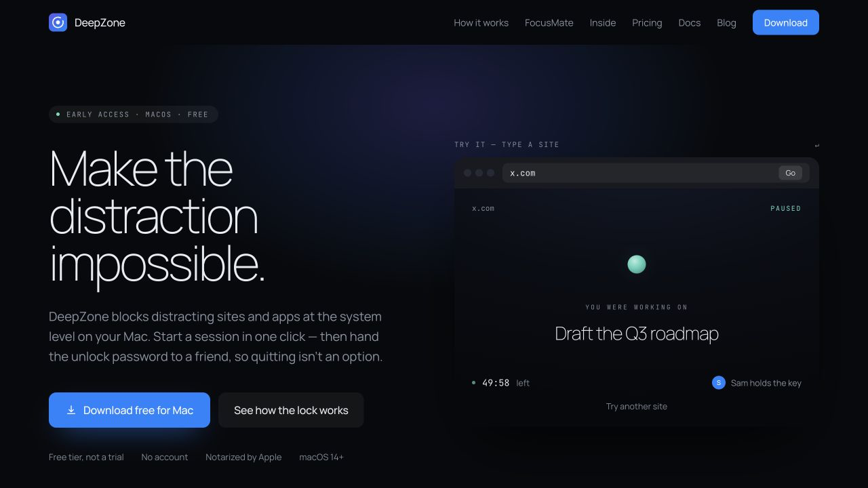Screen dimensions: 868x488
Task: Click Try another site
Action: click(637, 407)
